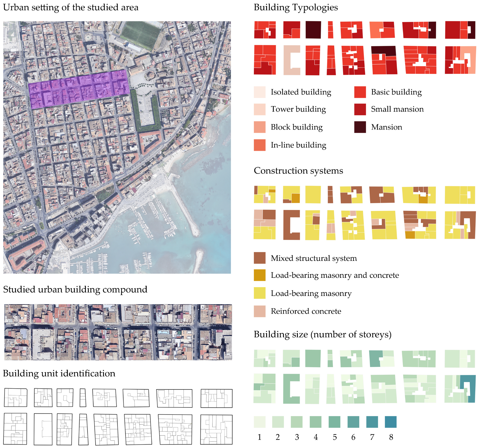This screenshot has height=448, width=479.
Task: Click the studied urban compound aerial photo
Action: click(x=118, y=332)
